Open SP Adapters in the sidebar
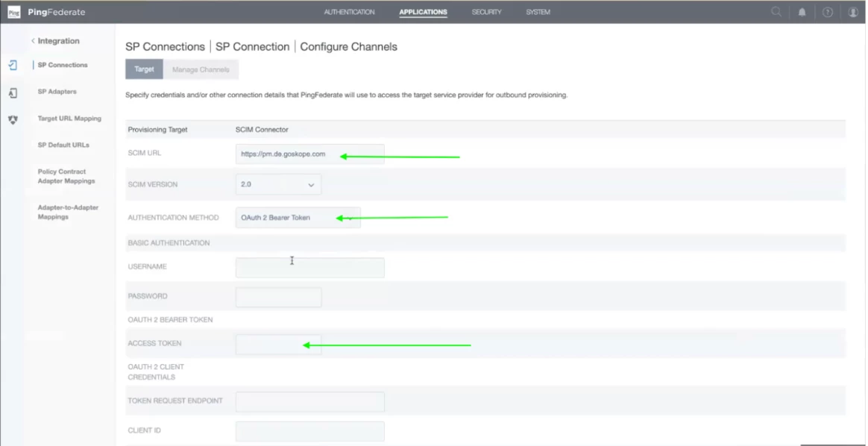This screenshot has height=446, width=868. pyautogui.click(x=57, y=92)
